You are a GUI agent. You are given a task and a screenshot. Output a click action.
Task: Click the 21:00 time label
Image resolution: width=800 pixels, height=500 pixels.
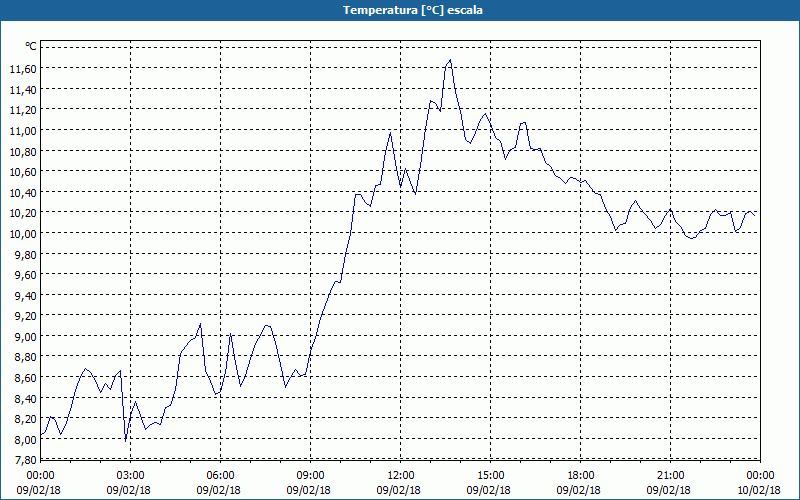point(670,476)
